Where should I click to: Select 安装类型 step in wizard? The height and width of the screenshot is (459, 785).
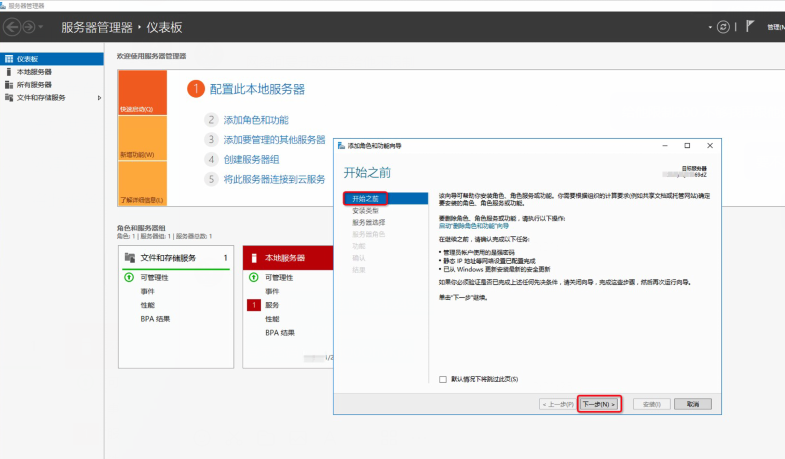364,210
